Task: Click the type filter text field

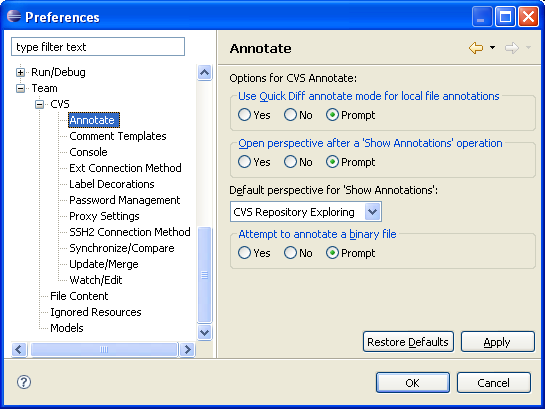Action: [98, 47]
